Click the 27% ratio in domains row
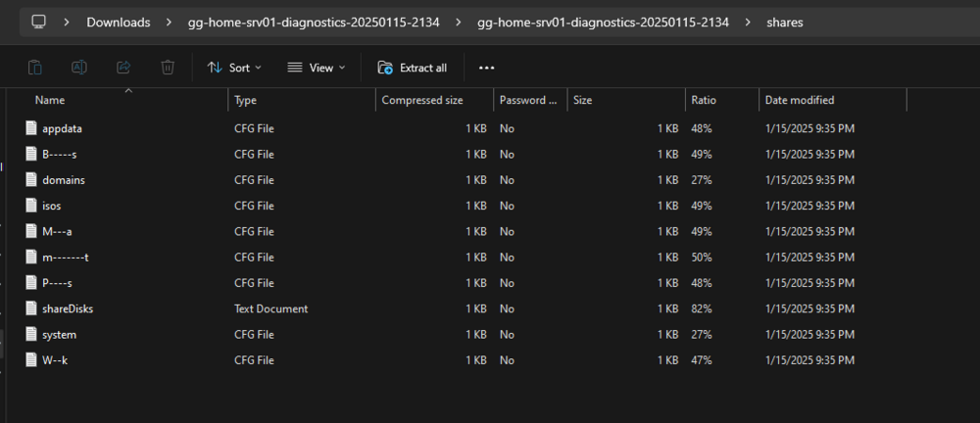 (702, 180)
